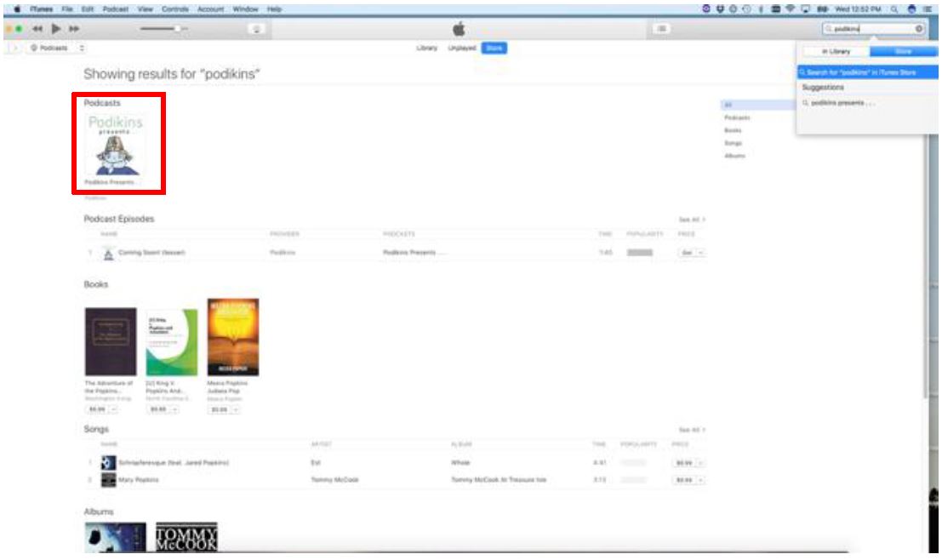See all podcast episodes
This screenshot has height=560, width=942.
[x=692, y=220]
